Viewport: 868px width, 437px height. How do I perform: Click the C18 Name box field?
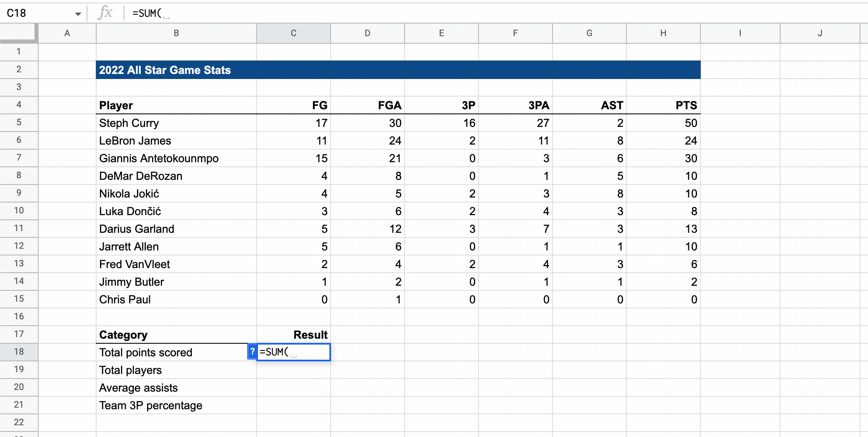[38, 13]
